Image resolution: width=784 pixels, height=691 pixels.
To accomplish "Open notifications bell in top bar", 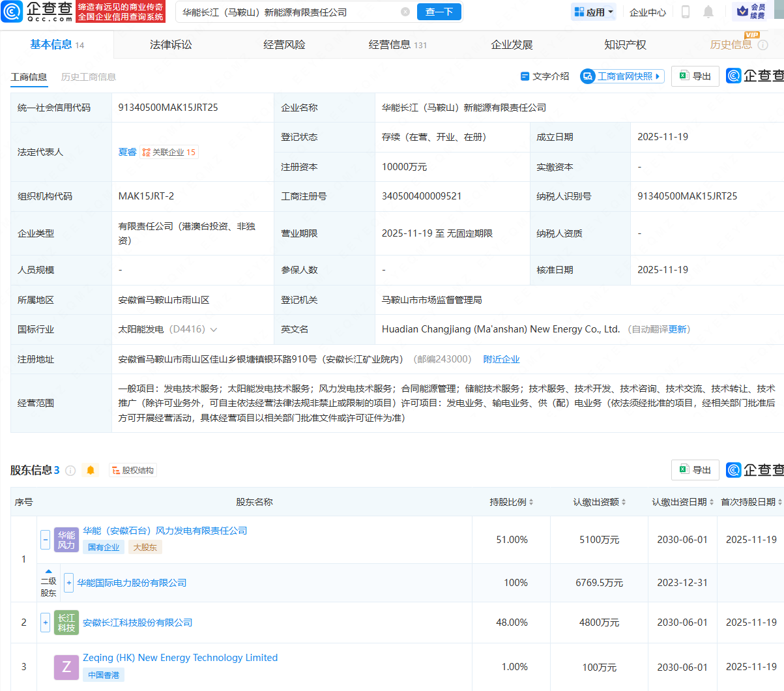I will pyautogui.click(x=708, y=12).
